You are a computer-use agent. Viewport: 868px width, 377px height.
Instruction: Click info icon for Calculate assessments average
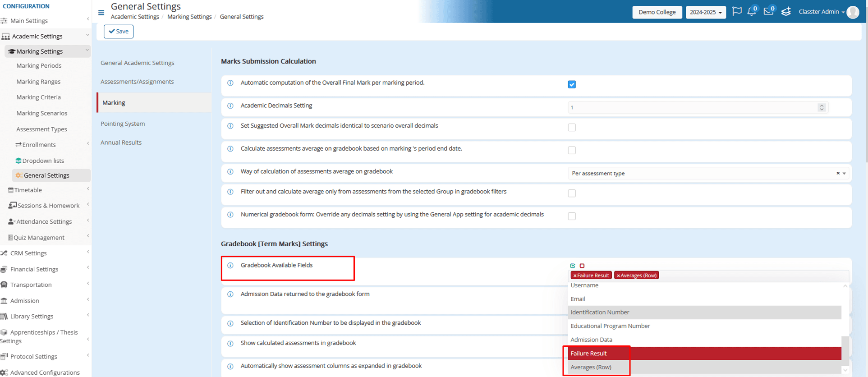(x=230, y=149)
